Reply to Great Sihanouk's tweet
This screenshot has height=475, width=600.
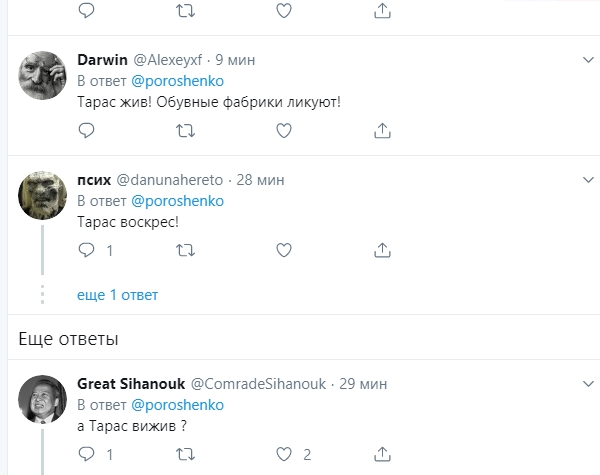click(x=86, y=453)
